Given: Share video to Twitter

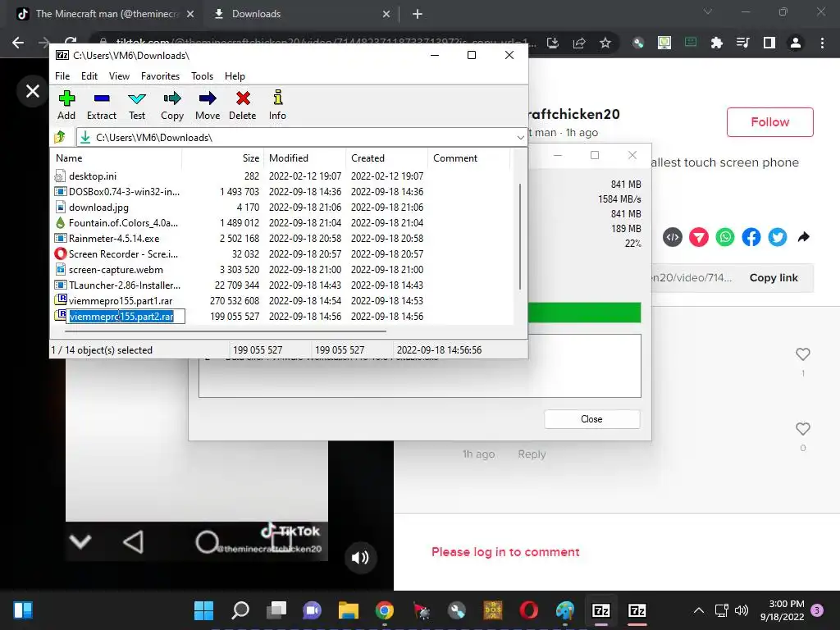Looking at the screenshot, I should pos(778,237).
